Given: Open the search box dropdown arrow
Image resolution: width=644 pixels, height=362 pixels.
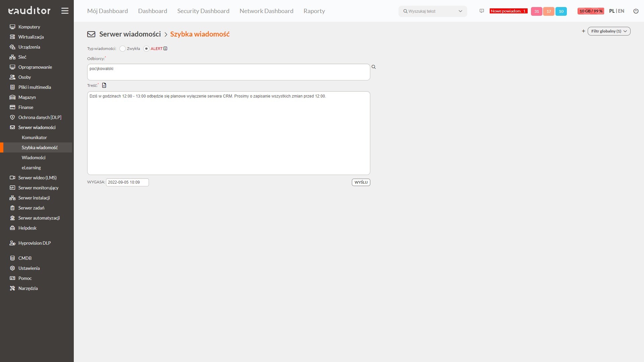Looking at the screenshot, I should click(x=460, y=11).
